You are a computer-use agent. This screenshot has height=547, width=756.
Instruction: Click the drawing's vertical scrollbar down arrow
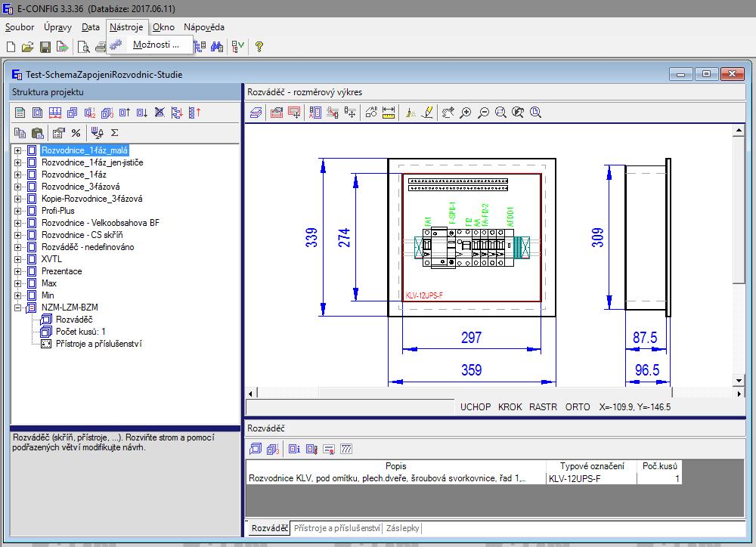(739, 380)
